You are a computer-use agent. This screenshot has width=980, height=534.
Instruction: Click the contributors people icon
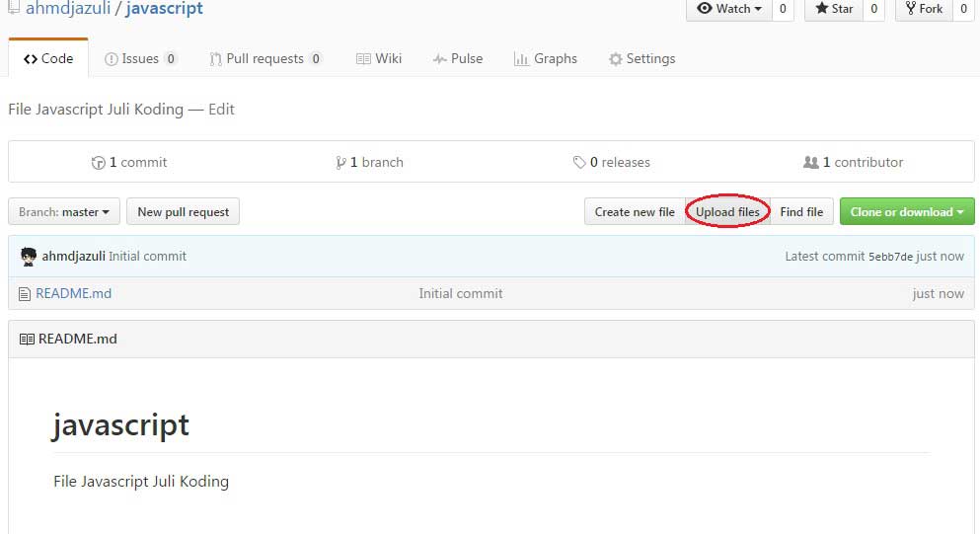click(810, 163)
